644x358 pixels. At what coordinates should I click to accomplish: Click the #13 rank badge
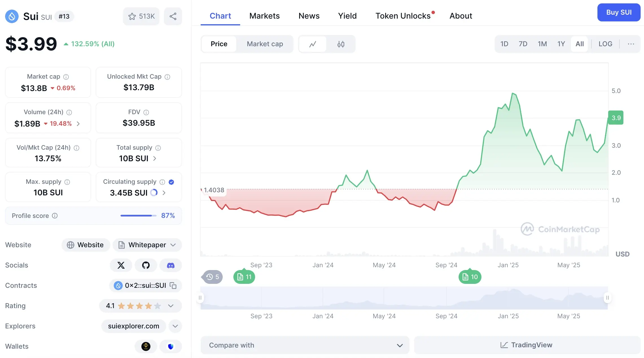pyautogui.click(x=64, y=16)
